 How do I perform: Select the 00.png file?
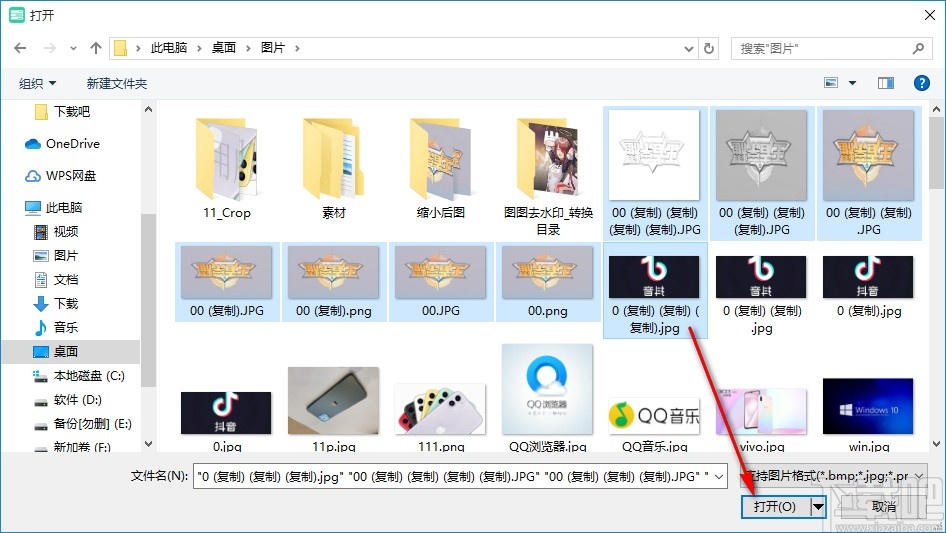click(548, 282)
